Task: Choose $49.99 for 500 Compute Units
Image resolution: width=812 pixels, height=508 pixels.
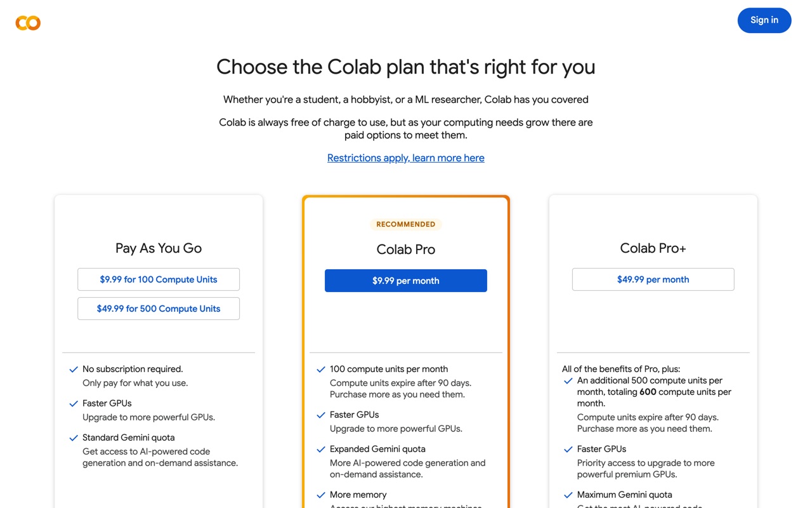Action: (x=159, y=309)
